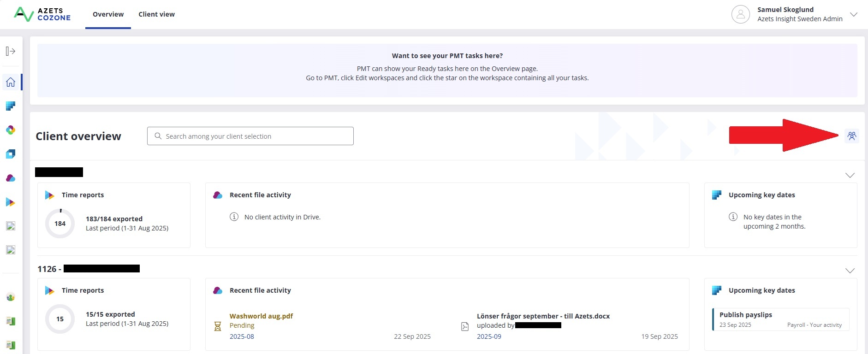Click the Upcoming key dates icon above Publish payslips

click(717, 290)
